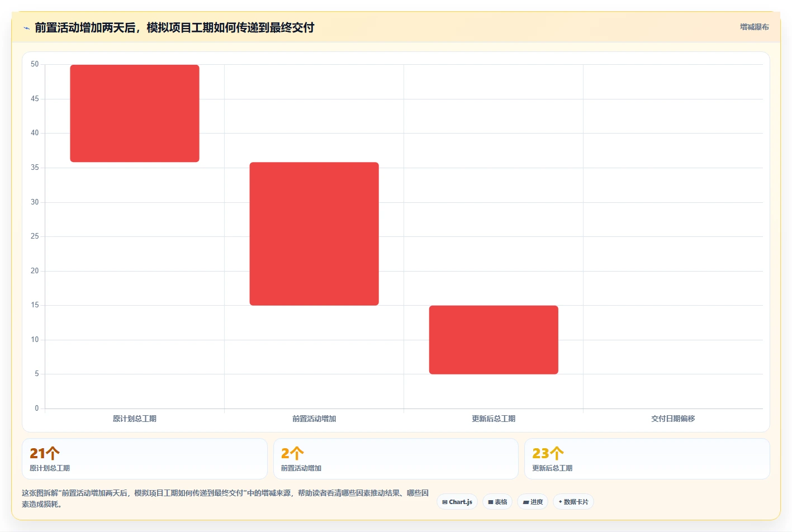
Task: Click the 原计划总工期 x-axis label
Action: pos(135,419)
